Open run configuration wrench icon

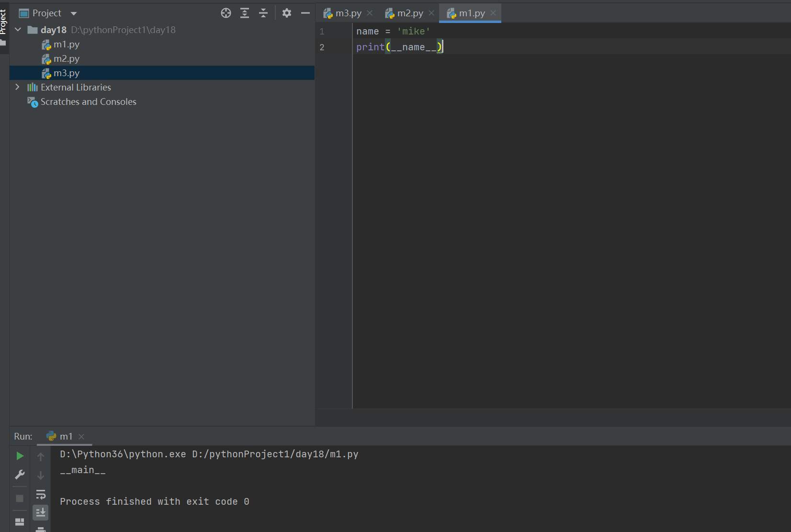(x=20, y=475)
